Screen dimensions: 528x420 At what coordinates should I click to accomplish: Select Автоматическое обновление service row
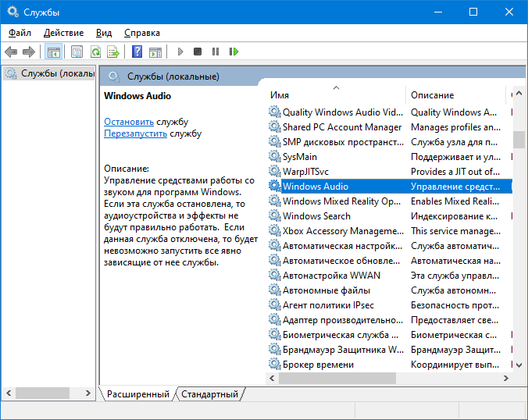pos(390,261)
